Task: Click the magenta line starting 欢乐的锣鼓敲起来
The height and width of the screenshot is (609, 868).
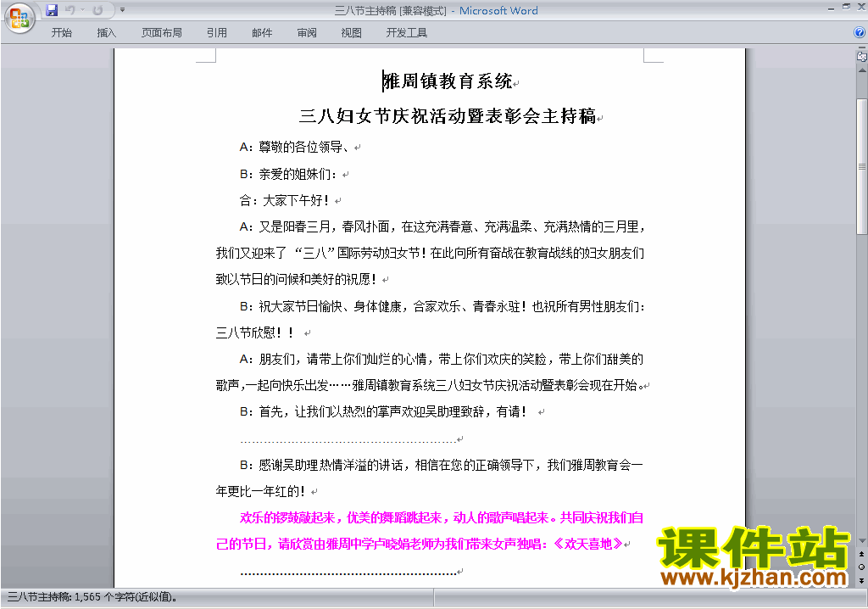Action: click(x=442, y=517)
